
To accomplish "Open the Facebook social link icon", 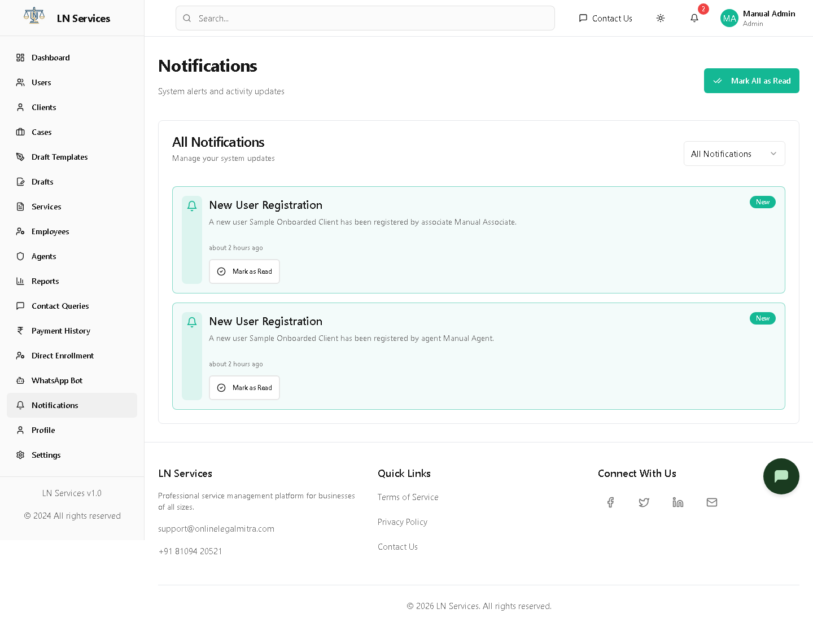I will point(610,502).
